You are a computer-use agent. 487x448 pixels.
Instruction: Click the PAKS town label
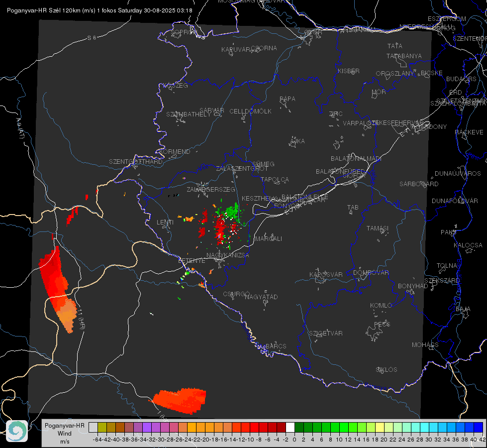pyautogui.click(x=449, y=232)
